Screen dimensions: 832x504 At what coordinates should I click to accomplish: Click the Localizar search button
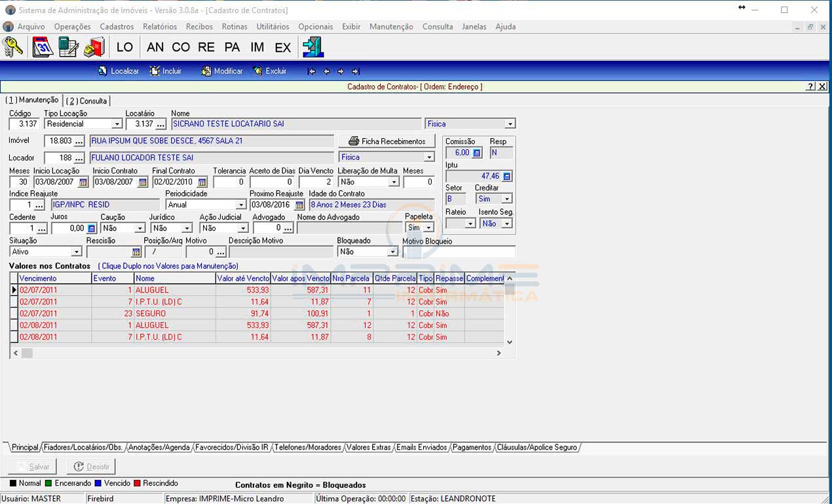(x=119, y=71)
